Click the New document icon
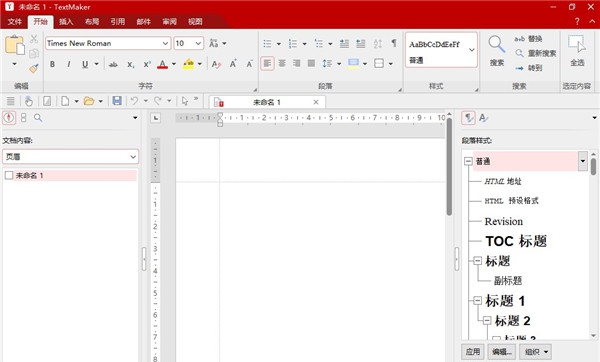 coord(65,101)
